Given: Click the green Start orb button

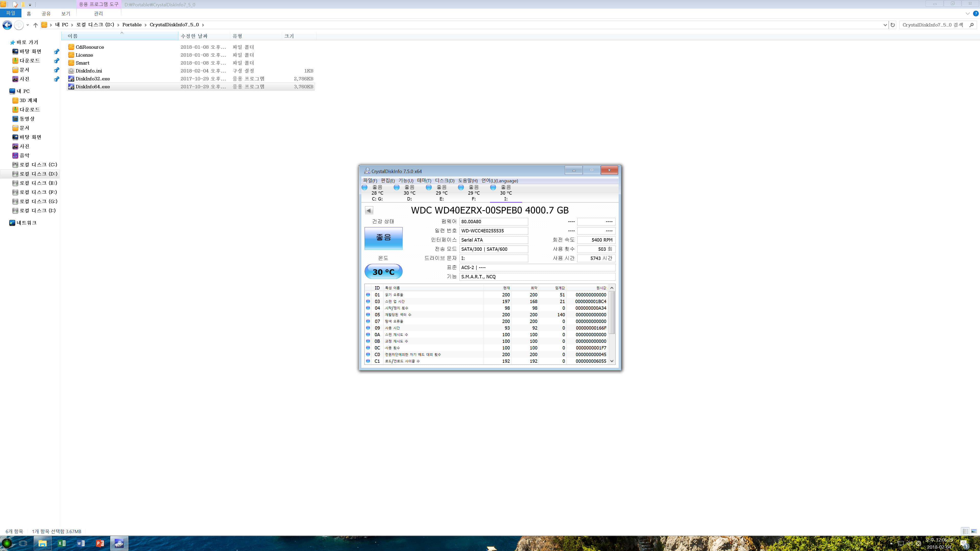Looking at the screenshot, I should (x=7, y=543).
